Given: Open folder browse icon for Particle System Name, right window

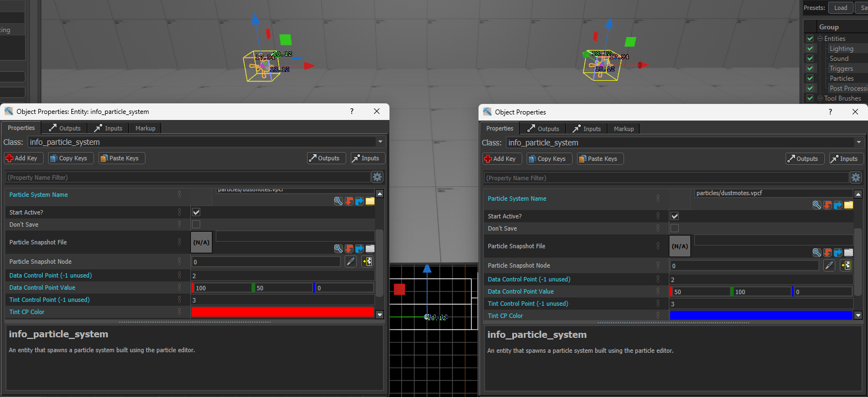Looking at the screenshot, I should click(849, 205).
